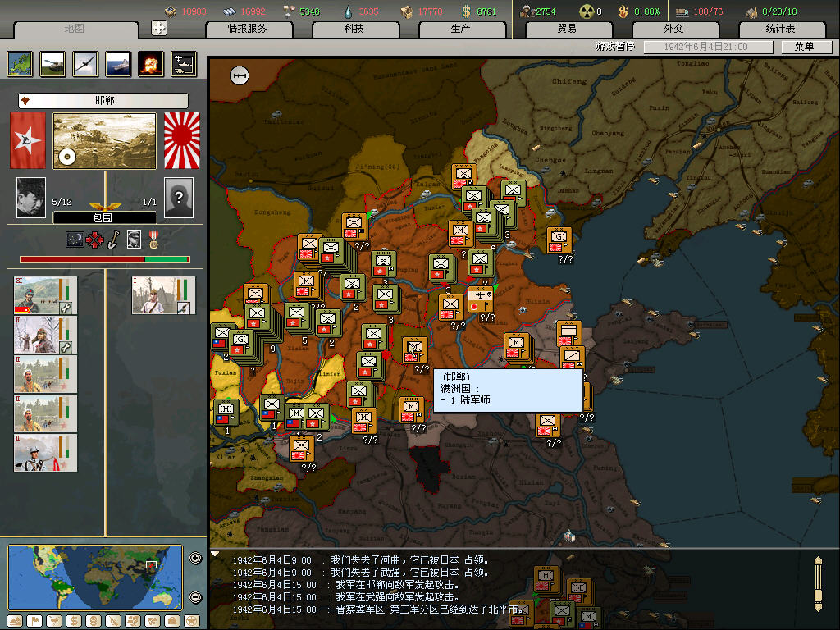
Task: Switch to coin stack map mode
Action: 94,621
